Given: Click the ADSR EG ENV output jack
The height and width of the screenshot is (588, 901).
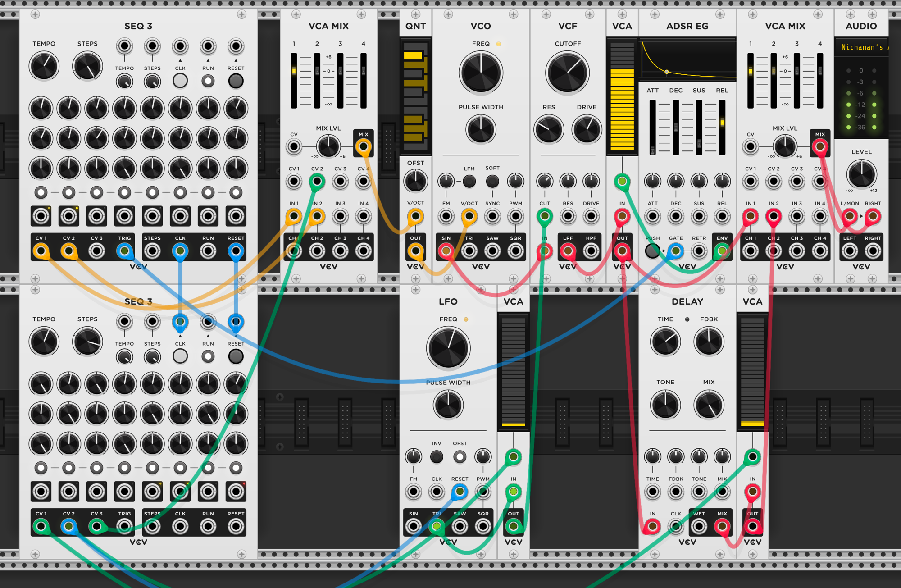Looking at the screenshot, I should (x=722, y=251).
